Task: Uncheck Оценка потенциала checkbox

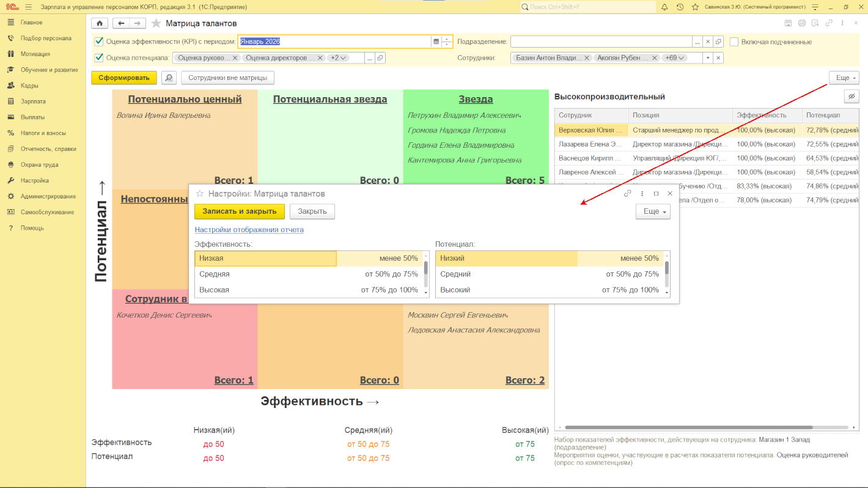Action: point(99,58)
